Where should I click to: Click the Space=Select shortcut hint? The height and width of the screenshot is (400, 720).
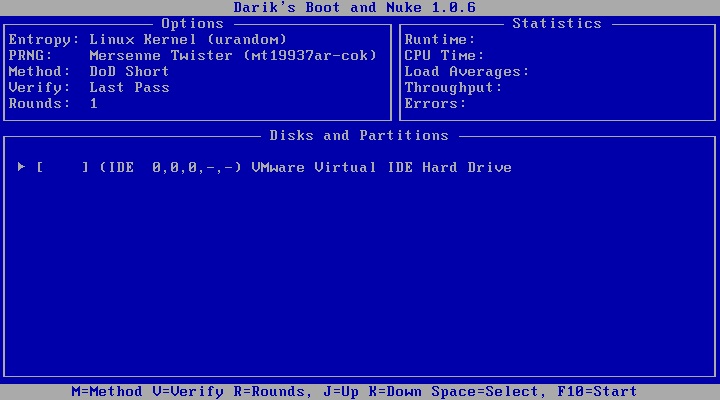click(485, 392)
